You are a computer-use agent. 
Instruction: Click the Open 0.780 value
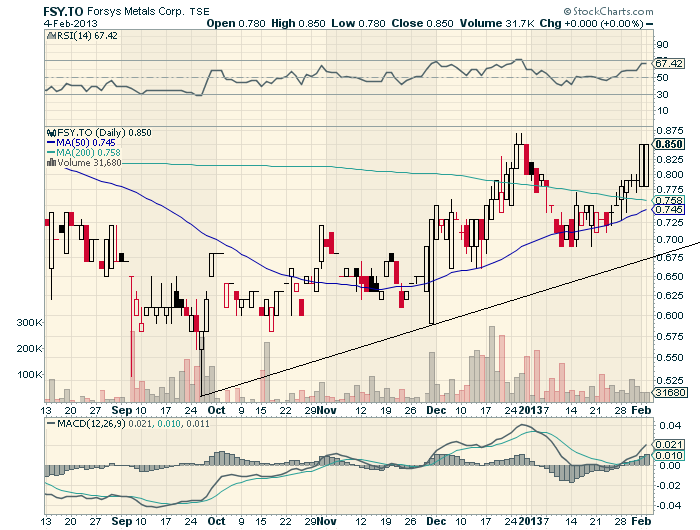236,23
